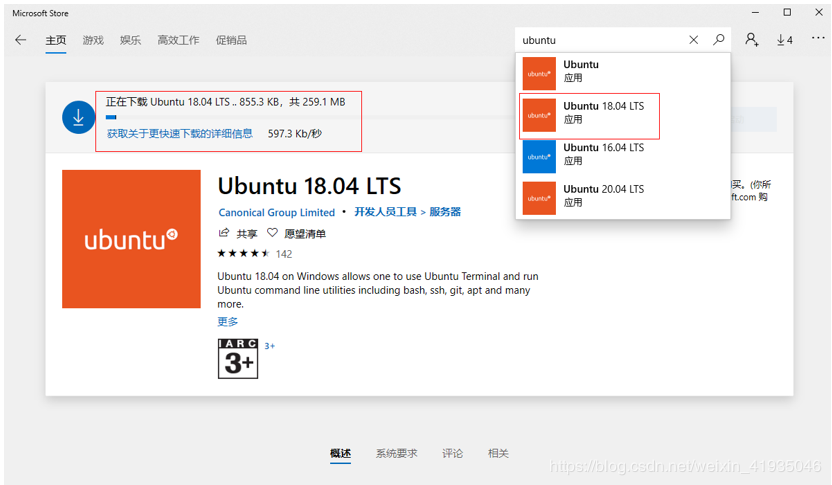
Task: Maximize the Microsoft Store window
Action: coord(787,12)
